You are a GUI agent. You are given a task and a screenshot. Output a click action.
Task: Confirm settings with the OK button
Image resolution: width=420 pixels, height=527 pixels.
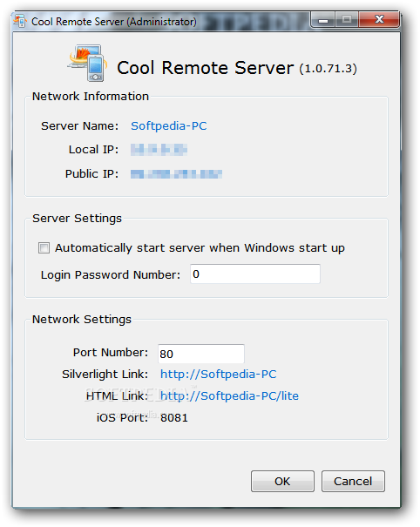282,482
